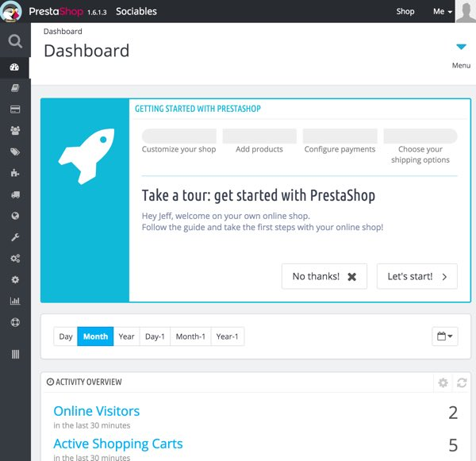Open the Price Rules tags icon
Image resolution: width=476 pixels, height=461 pixels.
coord(15,152)
